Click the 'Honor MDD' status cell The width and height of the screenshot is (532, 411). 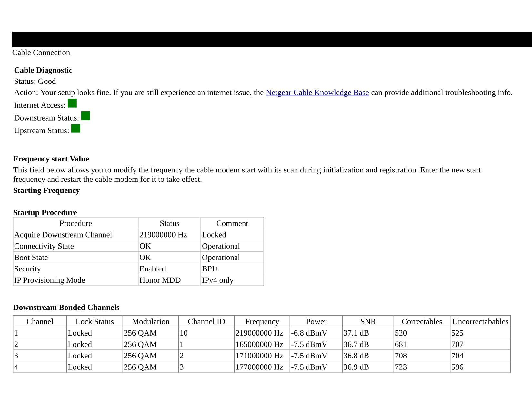click(169, 280)
